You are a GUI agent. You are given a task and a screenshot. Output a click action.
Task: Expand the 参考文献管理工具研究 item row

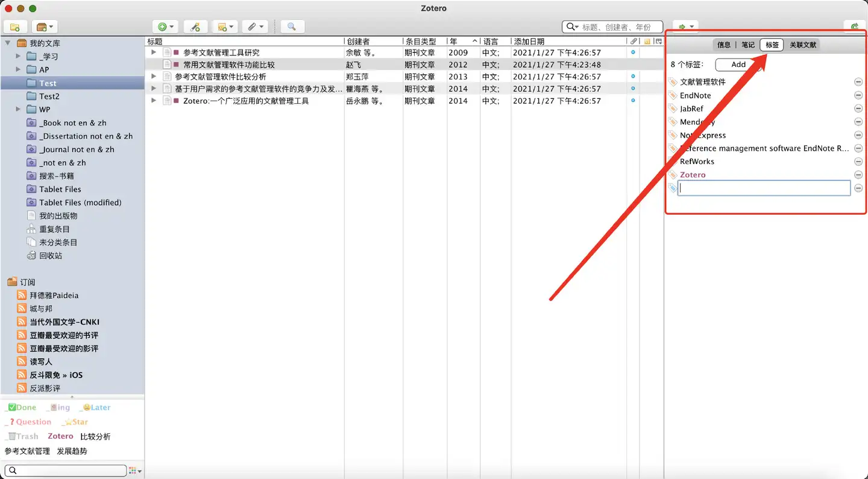(x=154, y=52)
